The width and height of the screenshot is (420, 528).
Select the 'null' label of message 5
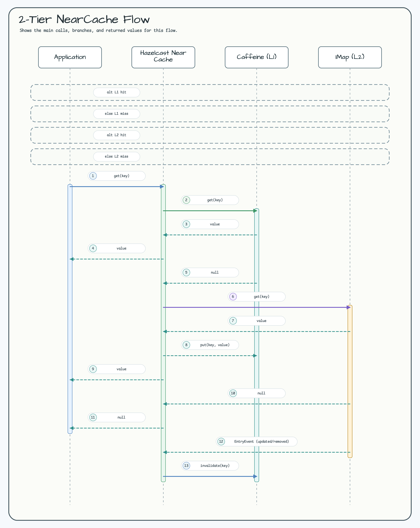click(x=215, y=272)
